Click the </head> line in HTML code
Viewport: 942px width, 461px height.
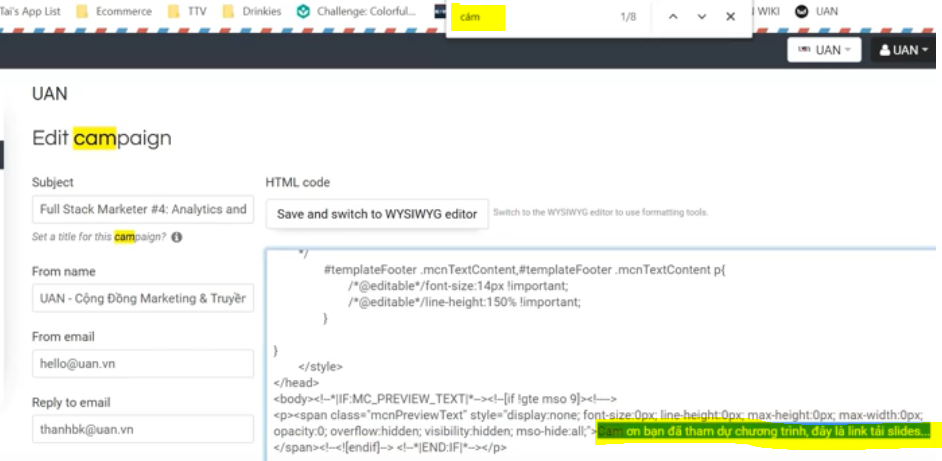pos(297,382)
